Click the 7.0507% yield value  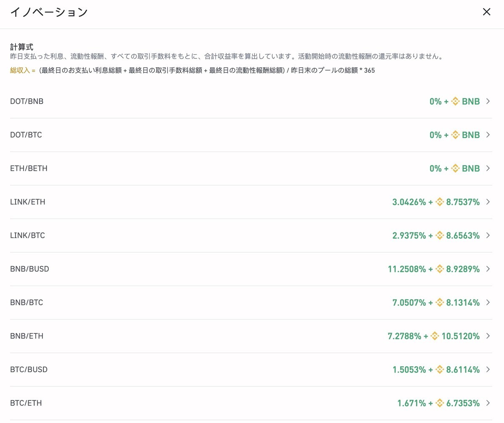(409, 302)
